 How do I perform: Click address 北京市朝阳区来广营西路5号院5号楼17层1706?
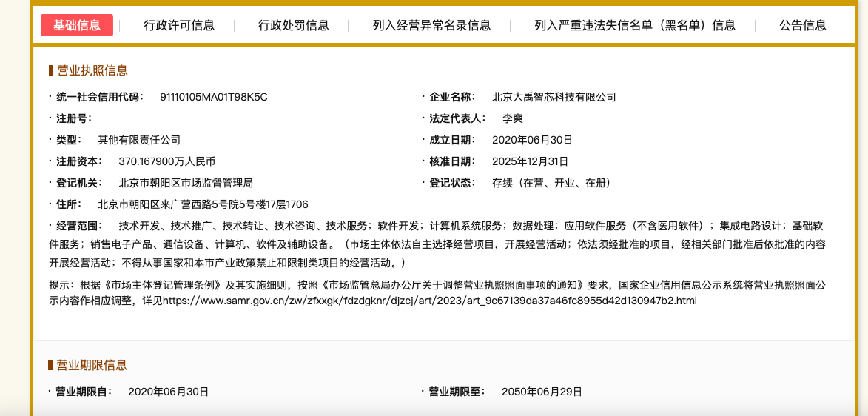tap(203, 204)
